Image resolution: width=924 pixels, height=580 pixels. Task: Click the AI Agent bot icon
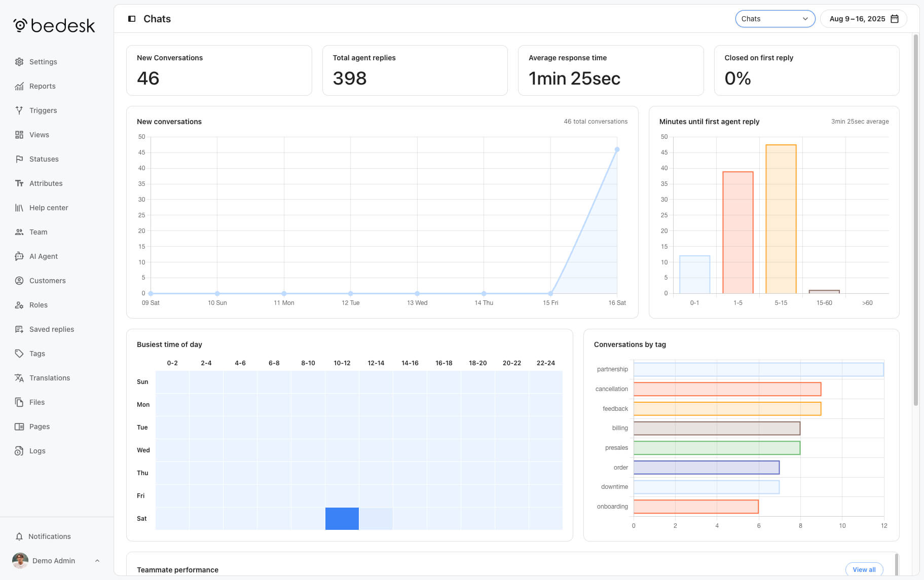19,256
